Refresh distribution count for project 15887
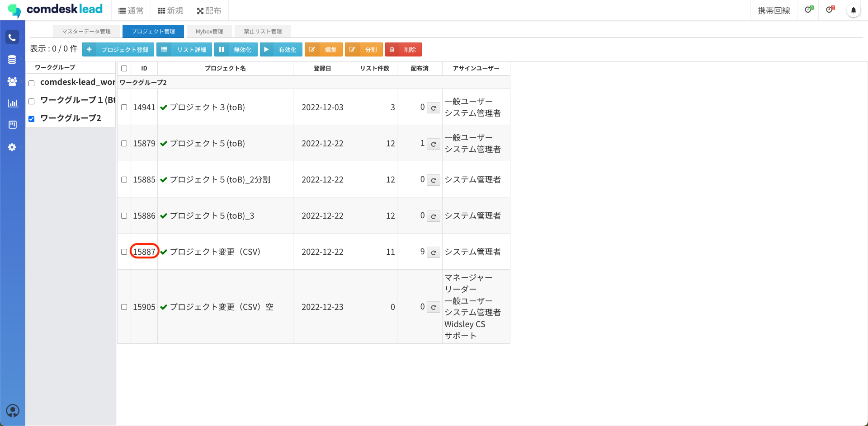 [x=433, y=253]
